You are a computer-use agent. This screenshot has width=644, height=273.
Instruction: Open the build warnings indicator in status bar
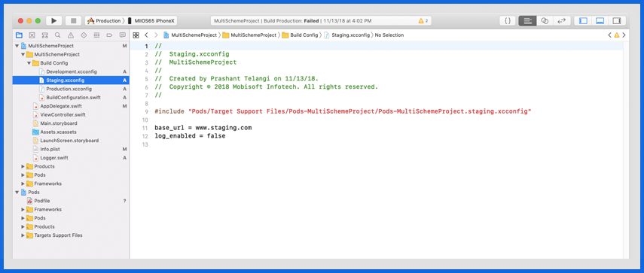pyautogui.click(x=423, y=21)
